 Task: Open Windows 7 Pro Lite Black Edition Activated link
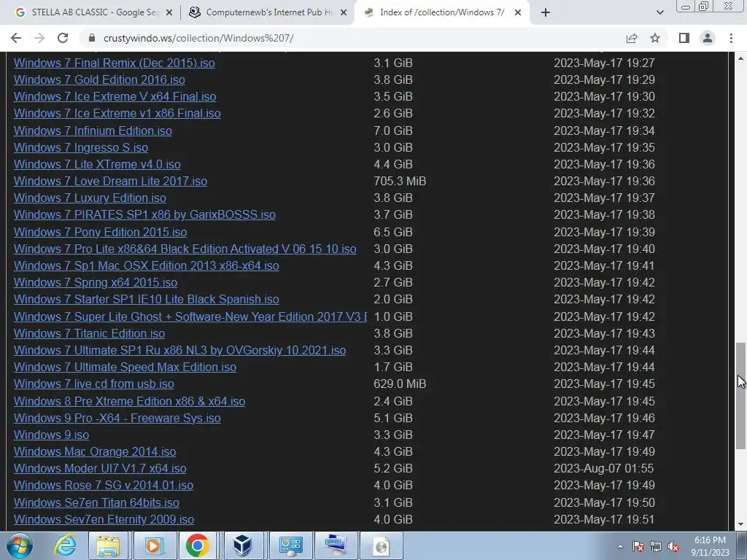tap(185, 249)
